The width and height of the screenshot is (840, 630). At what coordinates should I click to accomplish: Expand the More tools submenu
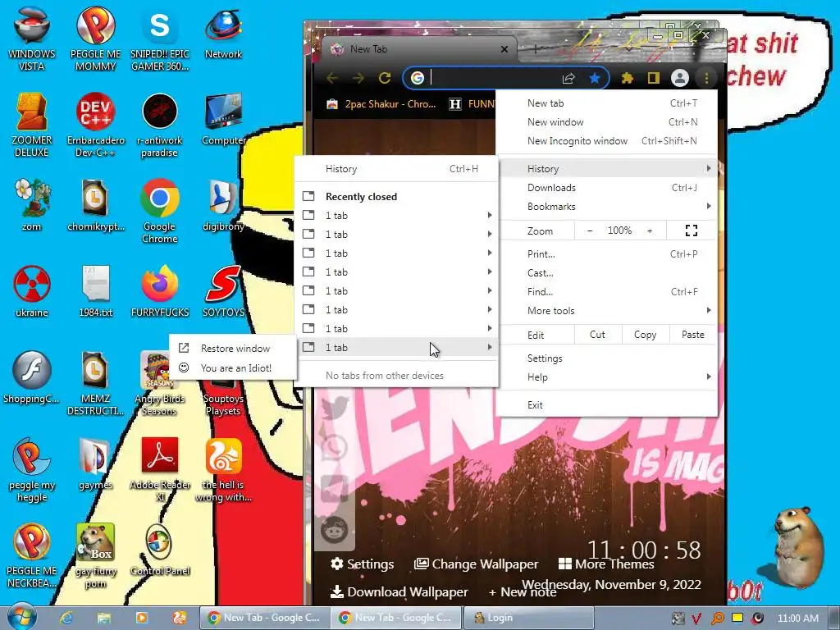coord(609,311)
